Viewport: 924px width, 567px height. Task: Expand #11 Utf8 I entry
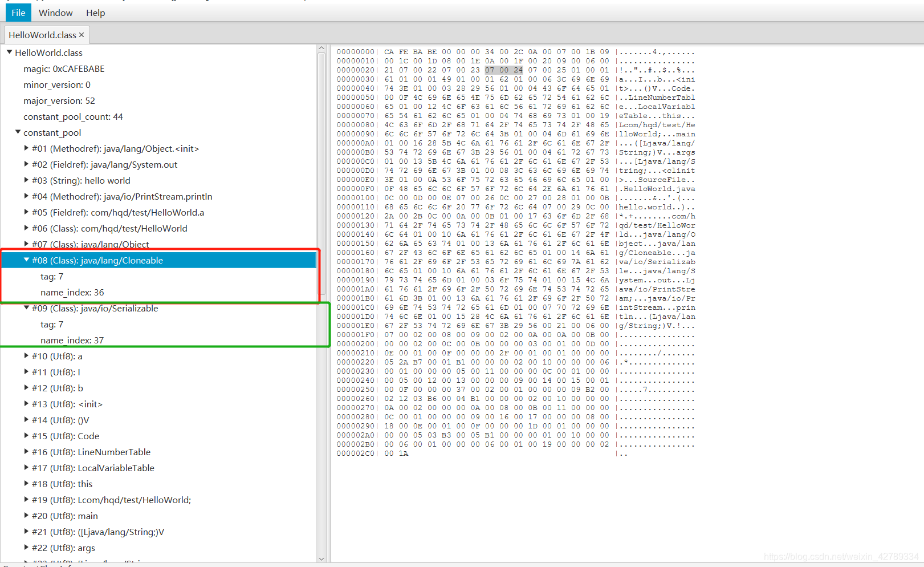pyautogui.click(x=26, y=371)
